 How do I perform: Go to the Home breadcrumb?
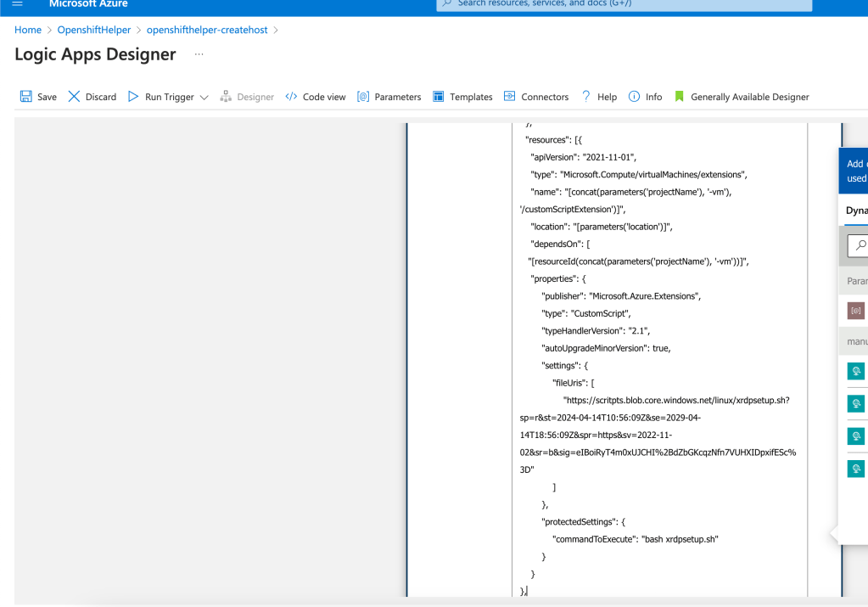pyautogui.click(x=28, y=30)
